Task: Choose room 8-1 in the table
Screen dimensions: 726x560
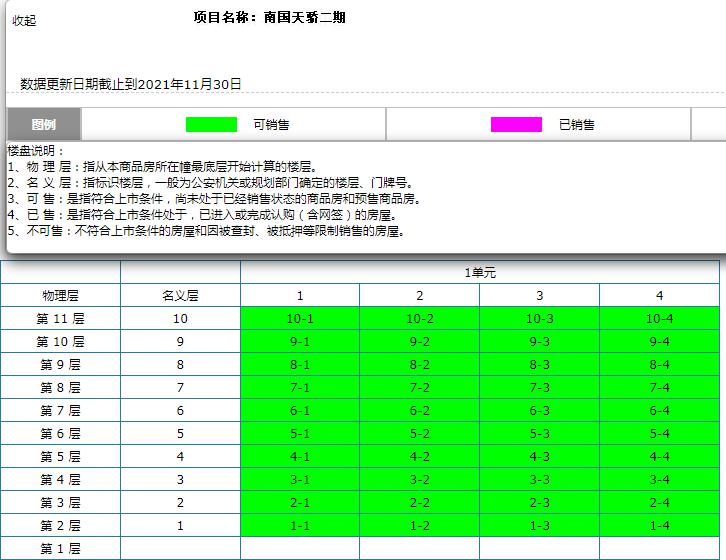Action: click(x=300, y=365)
